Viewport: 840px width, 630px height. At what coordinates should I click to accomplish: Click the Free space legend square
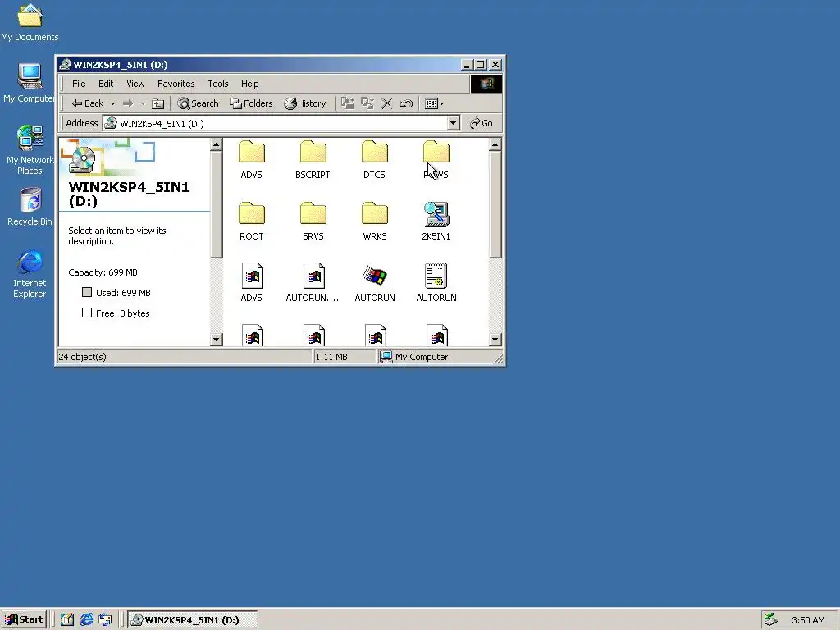(x=87, y=313)
